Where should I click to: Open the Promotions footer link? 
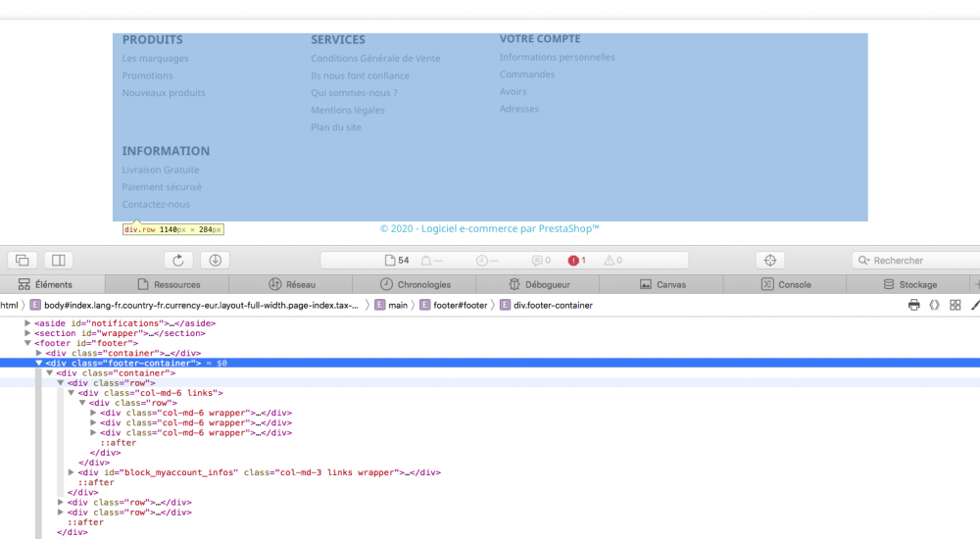click(148, 75)
